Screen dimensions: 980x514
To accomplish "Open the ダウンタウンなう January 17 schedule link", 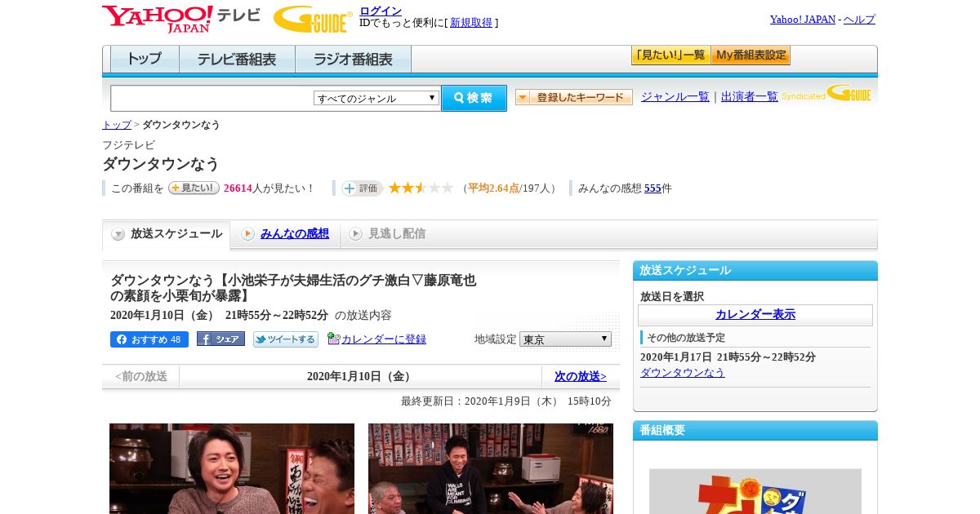I will pyautogui.click(x=683, y=372).
